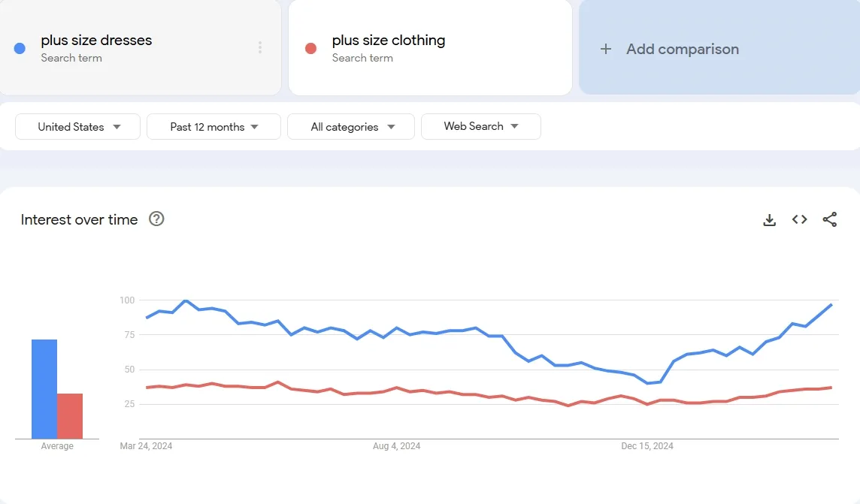
Task: Edit the plus size clothing search term
Action: coord(389,41)
